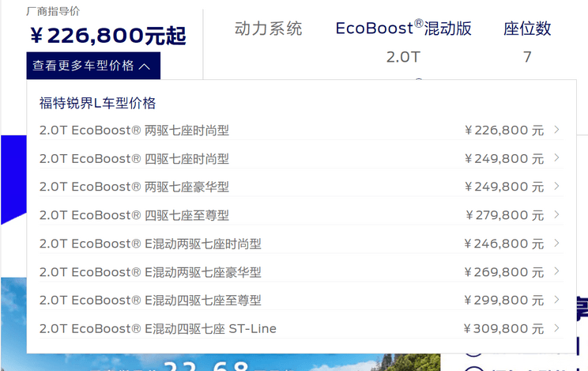The image size is (588, 371).
Task: Click the 福特锐界L车型价格 heading
Action: (98, 103)
